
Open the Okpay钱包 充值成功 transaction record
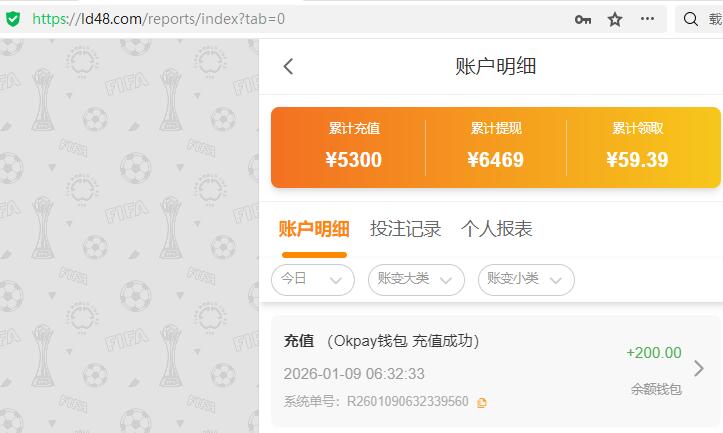tap(496, 371)
